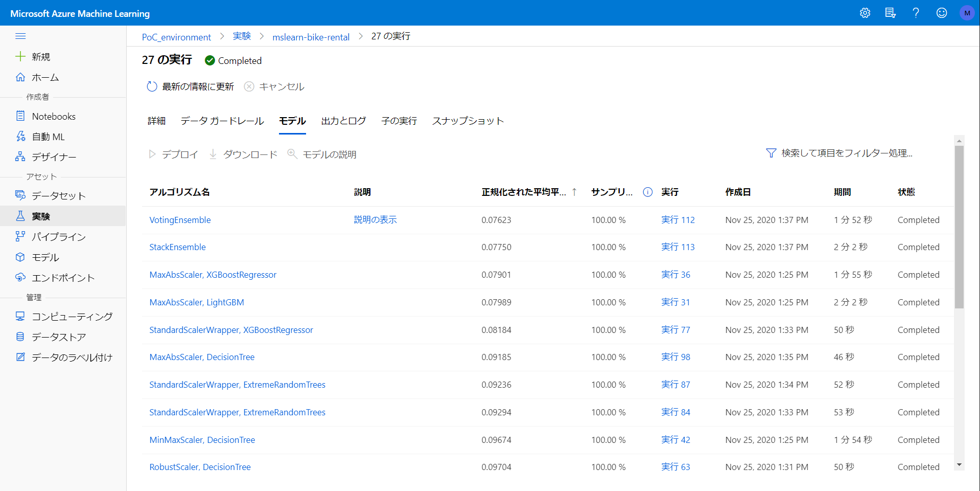The width and height of the screenshot is (980, 491).
Task: Switch to the データ ガードレール tab
Action: point(222,121)
